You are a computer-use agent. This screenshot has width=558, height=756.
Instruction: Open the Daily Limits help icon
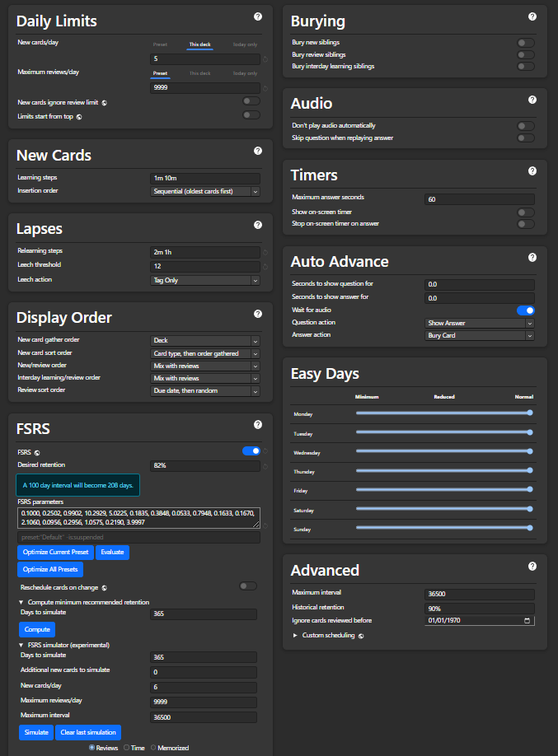coord(258,16)
